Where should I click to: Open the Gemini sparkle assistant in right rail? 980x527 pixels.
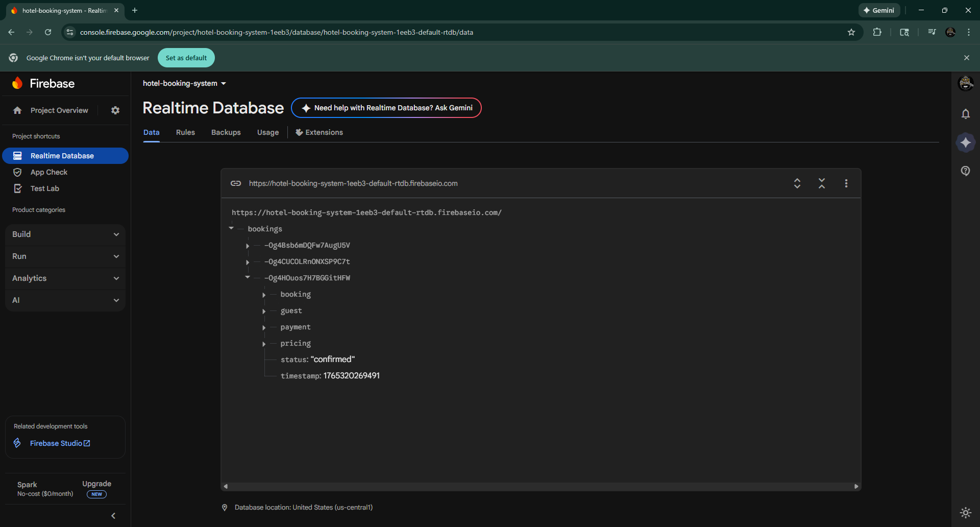click(965, 142)
